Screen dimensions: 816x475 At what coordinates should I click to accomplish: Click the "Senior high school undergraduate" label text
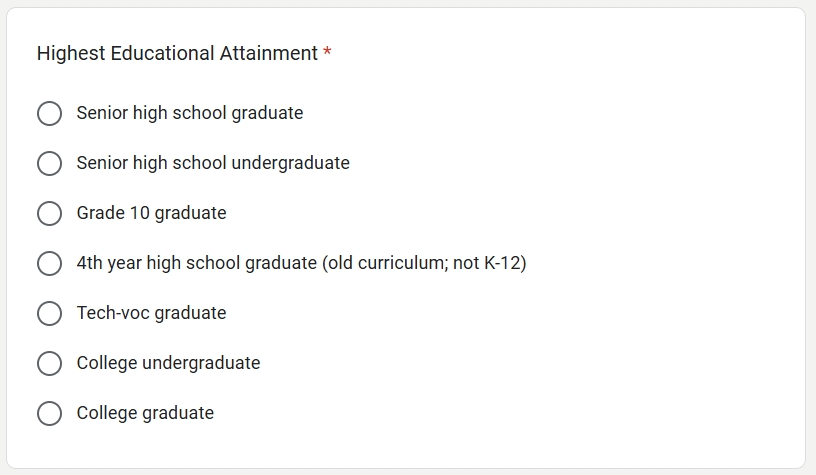[213, 163]
